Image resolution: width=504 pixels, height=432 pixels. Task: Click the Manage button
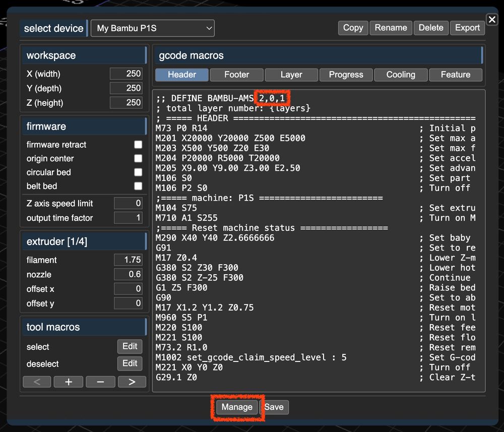coord(237,407)
